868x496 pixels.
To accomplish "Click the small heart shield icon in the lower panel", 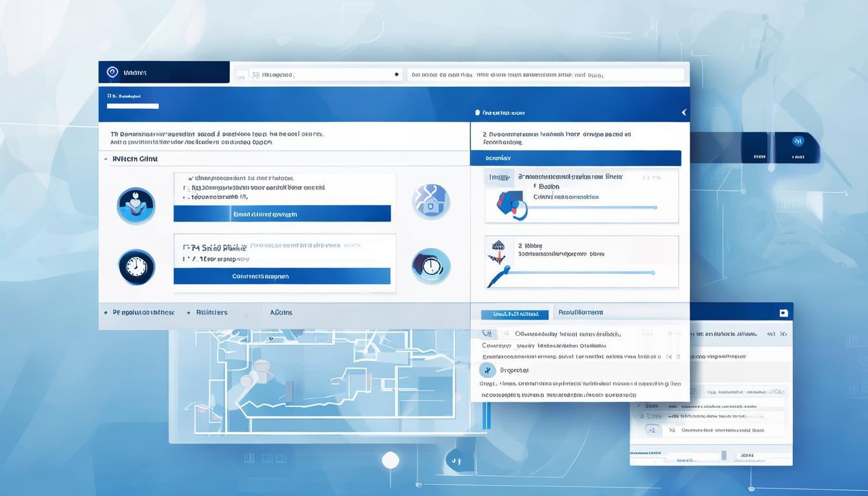I will click(x=488, y=334).
